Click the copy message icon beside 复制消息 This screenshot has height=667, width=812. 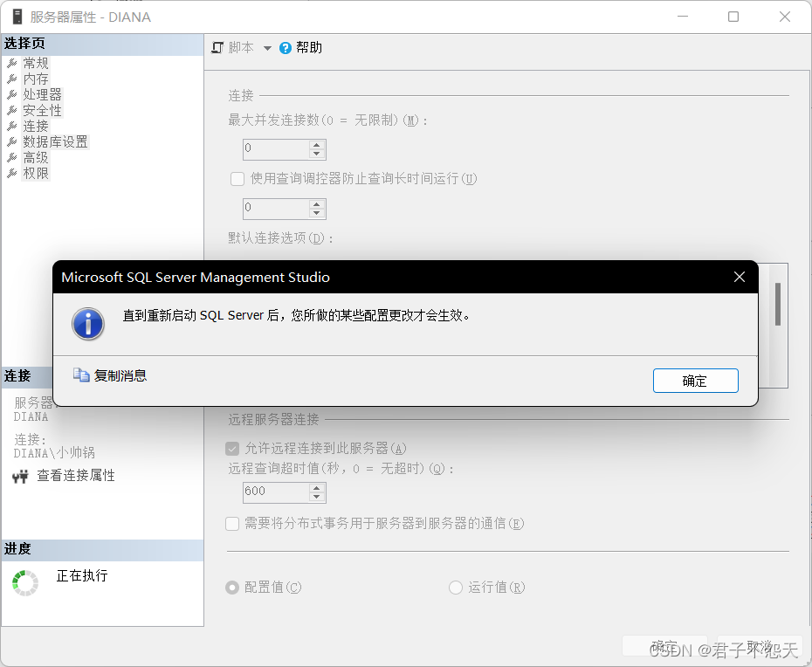point(81,375)
